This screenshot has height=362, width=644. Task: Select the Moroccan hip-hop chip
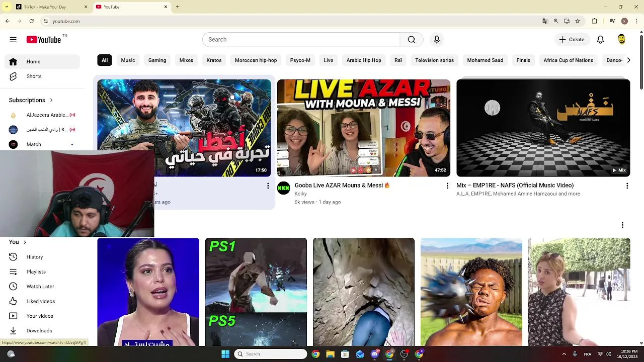256,60
